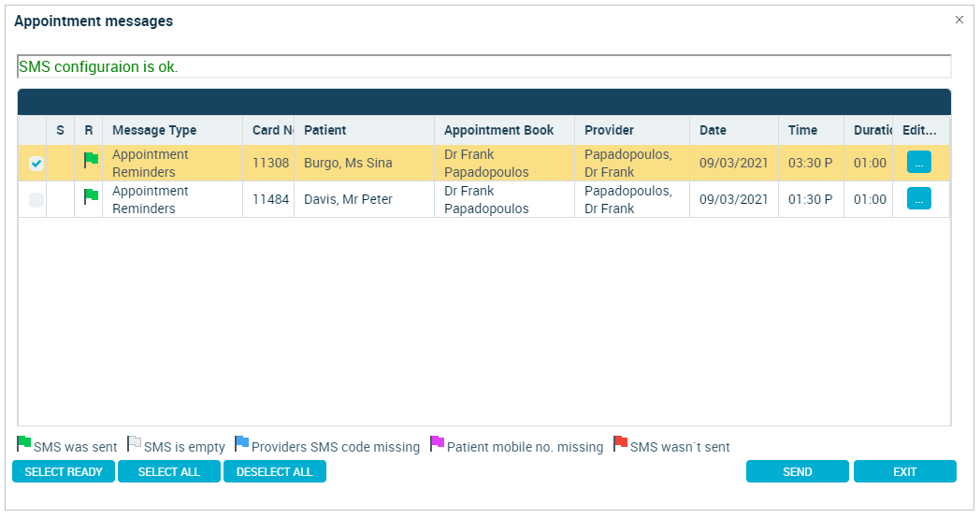Click date cell in Davis row

pos(734,199)
